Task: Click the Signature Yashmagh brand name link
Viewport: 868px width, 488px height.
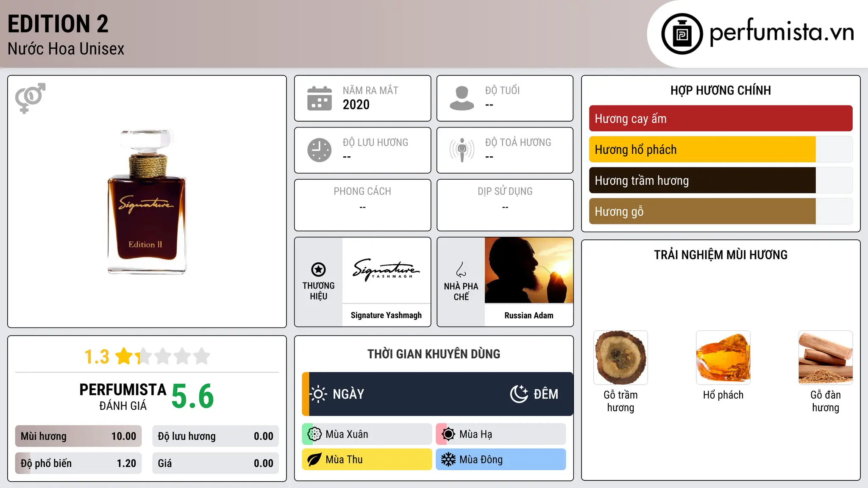Action: coord(386,315)
